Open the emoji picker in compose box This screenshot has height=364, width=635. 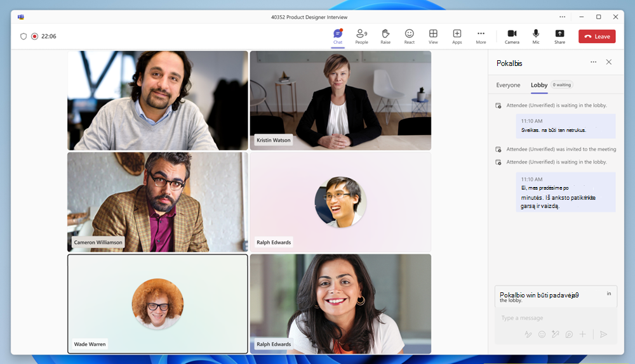(542, 334)
